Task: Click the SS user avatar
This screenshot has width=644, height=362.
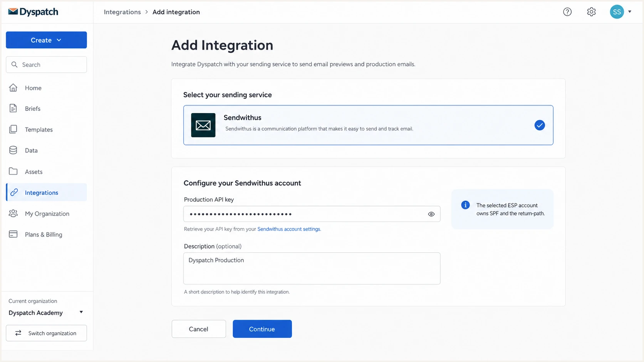Action: pyautogui.click(x=617, y=12)
